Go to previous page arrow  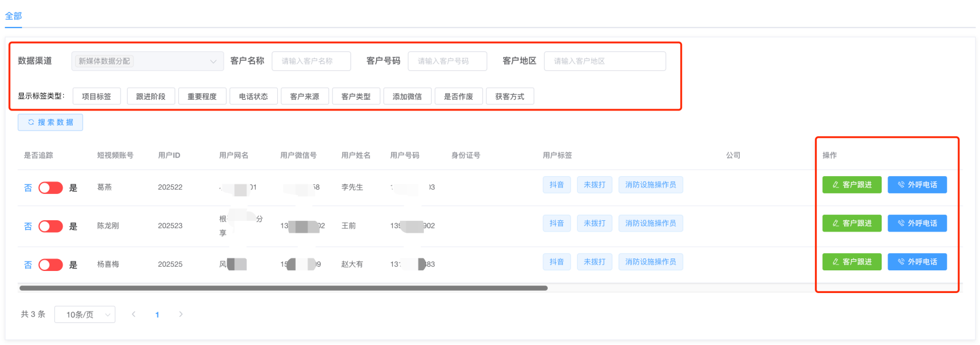point(134,314)
